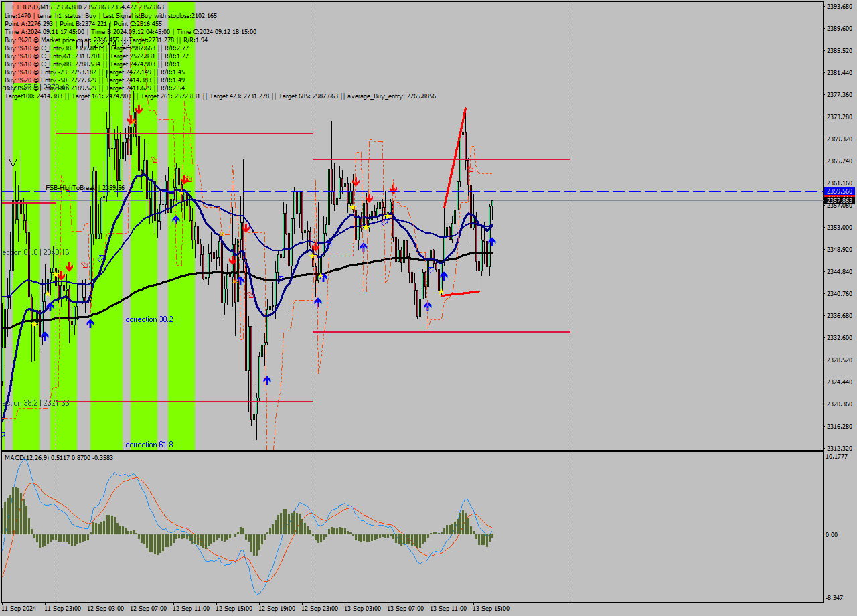Click the rightmost blue up arrow signal

(492, 241)
